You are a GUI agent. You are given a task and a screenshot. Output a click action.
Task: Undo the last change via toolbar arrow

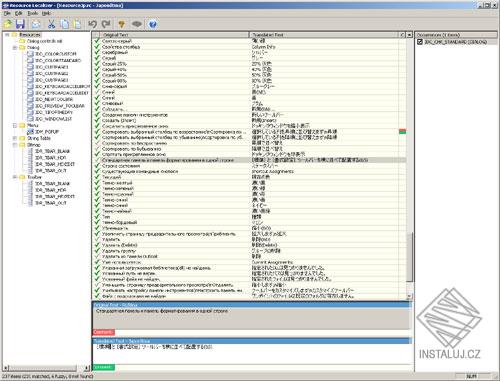pyautogui.click(x=92, y=24)
